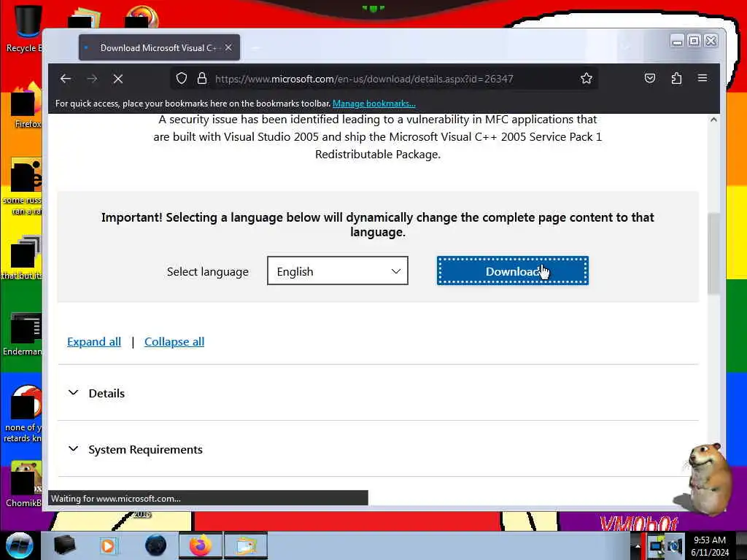The image size is (747, 560).
Task: Click the network tray icon
Action: pyautogui.click(x=656, y=546)
